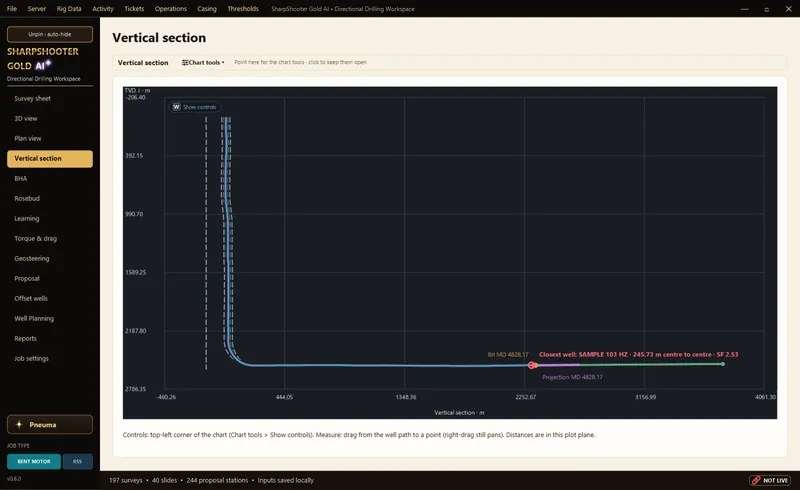Viewport: 800px width, 490px height.
Task: Click the 197 surveys status text
Action: pos(126,480)
